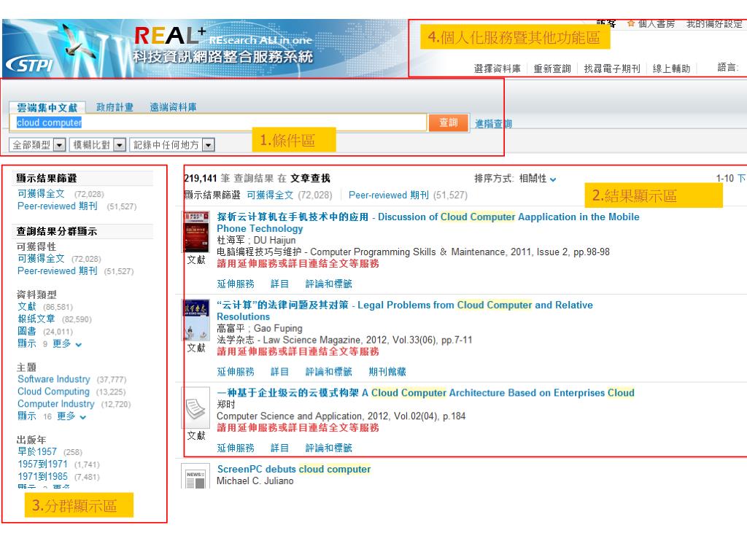
Task: Click the document icon of the third result
Action: point(196,408)
